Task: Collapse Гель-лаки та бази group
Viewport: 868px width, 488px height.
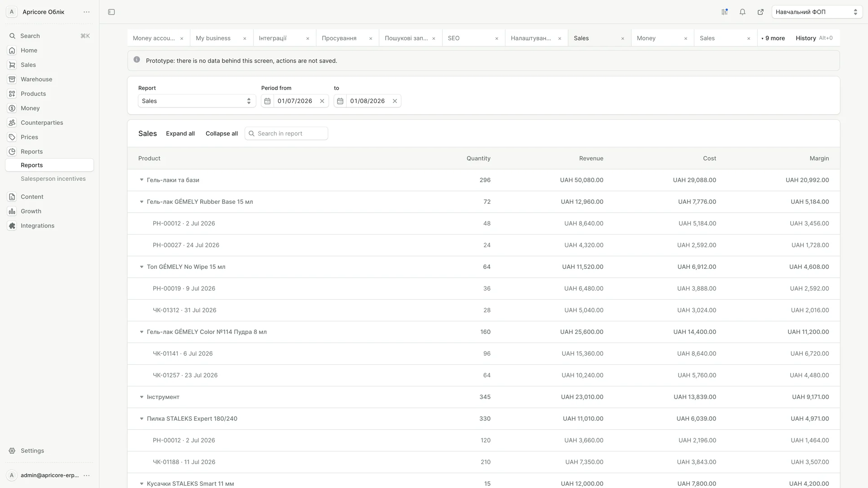Action: pyautogui.click(x=142, y=180)
